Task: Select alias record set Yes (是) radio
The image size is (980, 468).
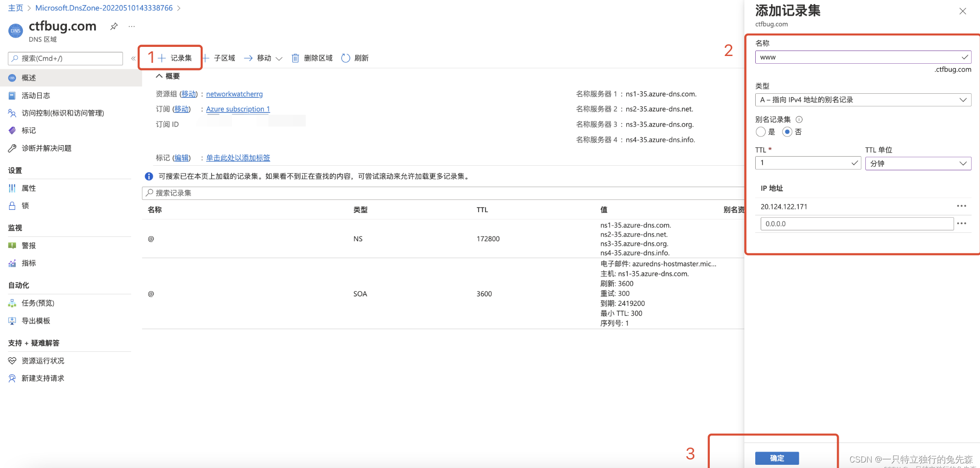Action: click(x=760, y=132)
